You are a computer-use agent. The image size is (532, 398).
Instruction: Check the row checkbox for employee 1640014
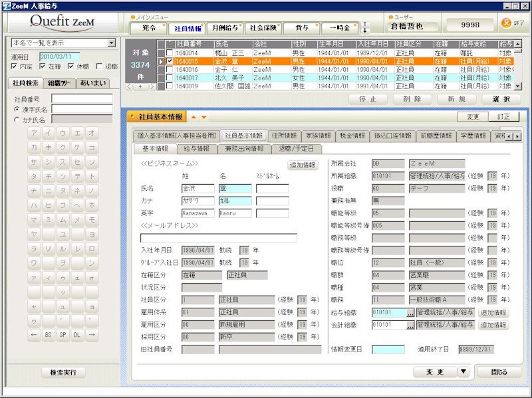click(170, 53)
